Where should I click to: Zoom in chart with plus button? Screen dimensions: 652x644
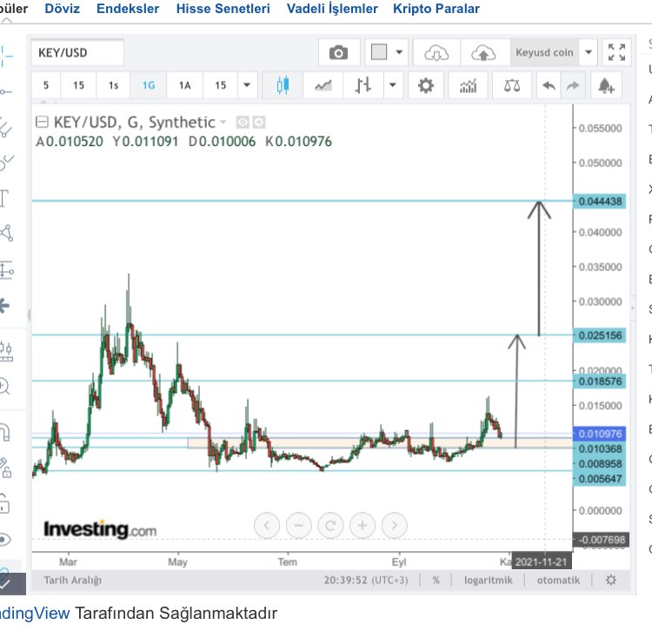[363, 526]
